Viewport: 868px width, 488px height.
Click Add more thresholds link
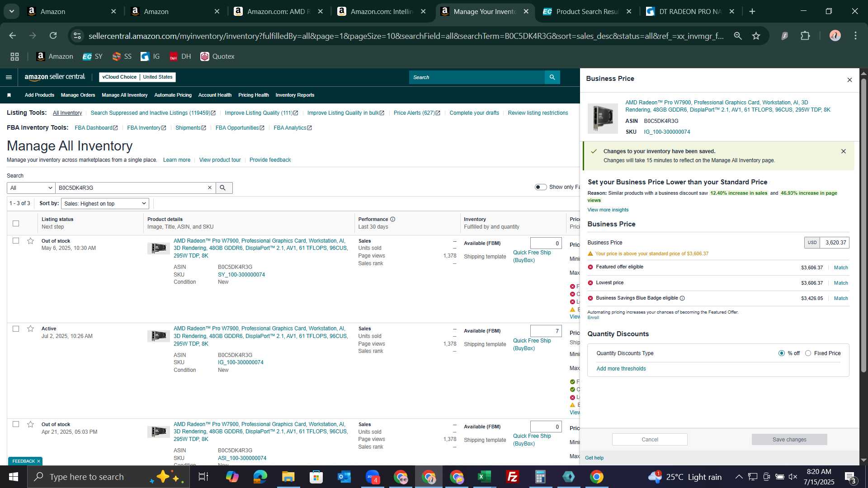coord(621,369)
